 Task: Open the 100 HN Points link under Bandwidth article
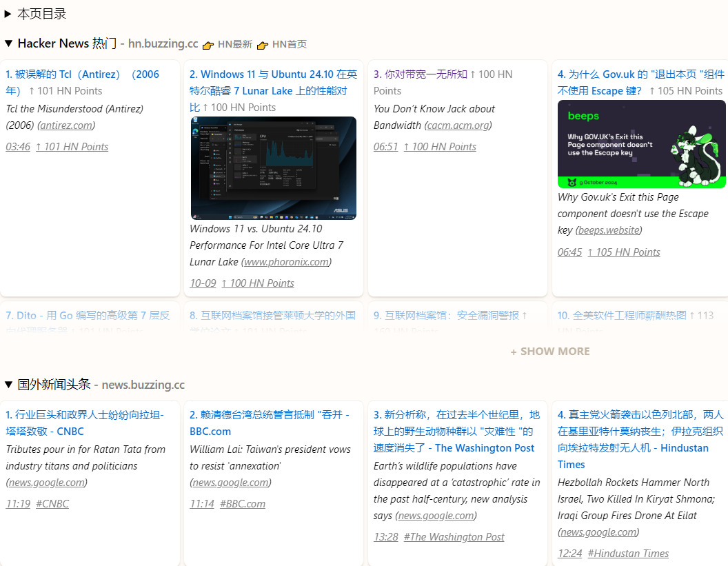click(x=440, y=147)
